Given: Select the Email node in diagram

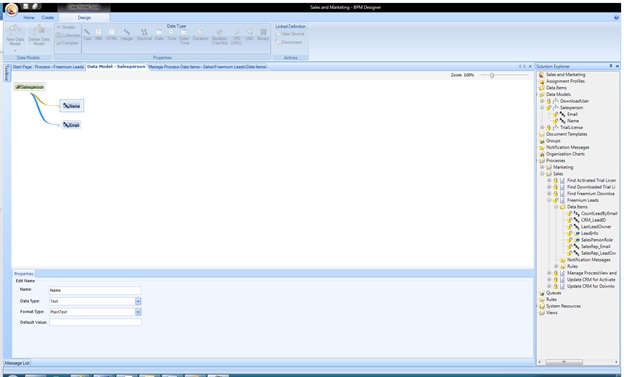Looking at the screenshot, I should point(71,125).
